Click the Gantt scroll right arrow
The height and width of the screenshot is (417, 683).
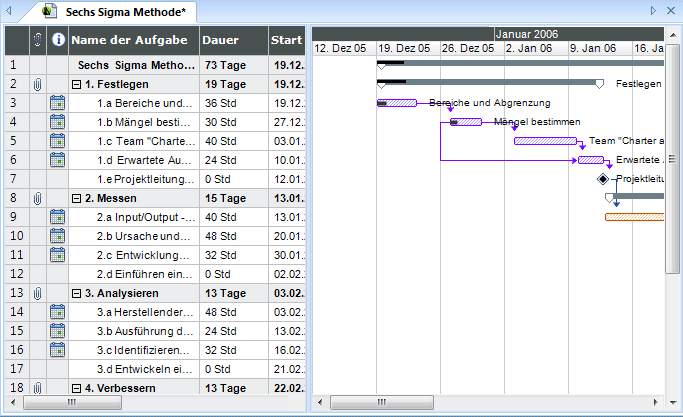coord(655,402)
